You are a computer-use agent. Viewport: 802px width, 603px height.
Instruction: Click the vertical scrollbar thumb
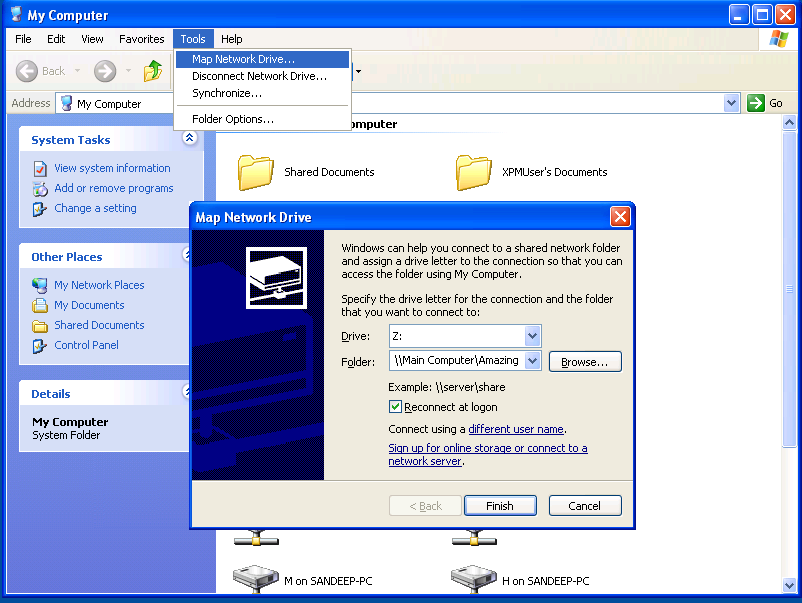789,289
